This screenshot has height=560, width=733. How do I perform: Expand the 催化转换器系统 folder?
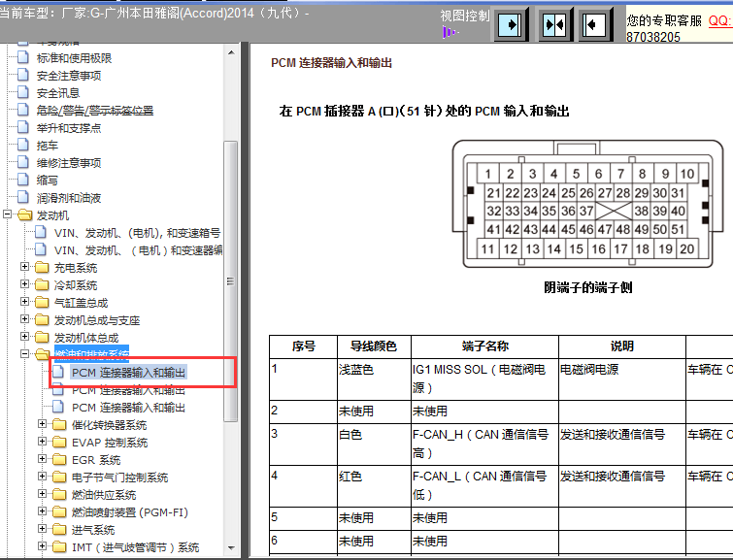[x=42, y=423]
